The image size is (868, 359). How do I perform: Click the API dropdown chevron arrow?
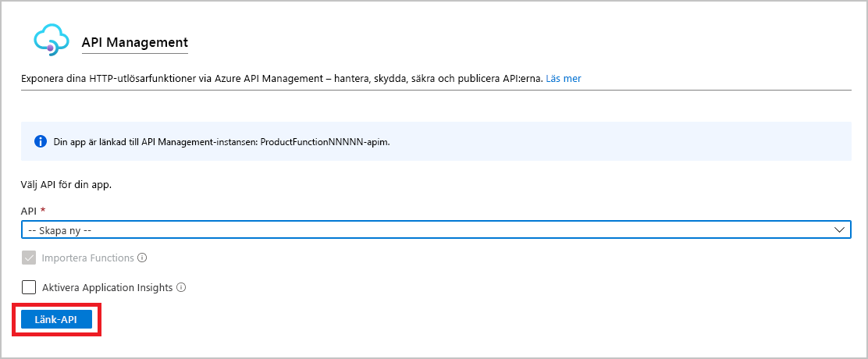click(839, 230)
